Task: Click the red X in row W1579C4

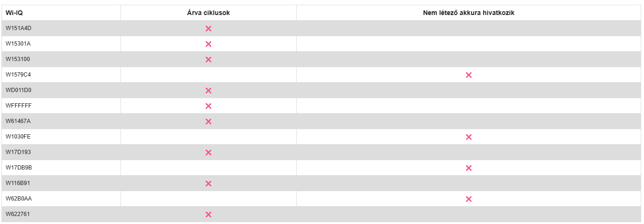Action: point(469,75)
